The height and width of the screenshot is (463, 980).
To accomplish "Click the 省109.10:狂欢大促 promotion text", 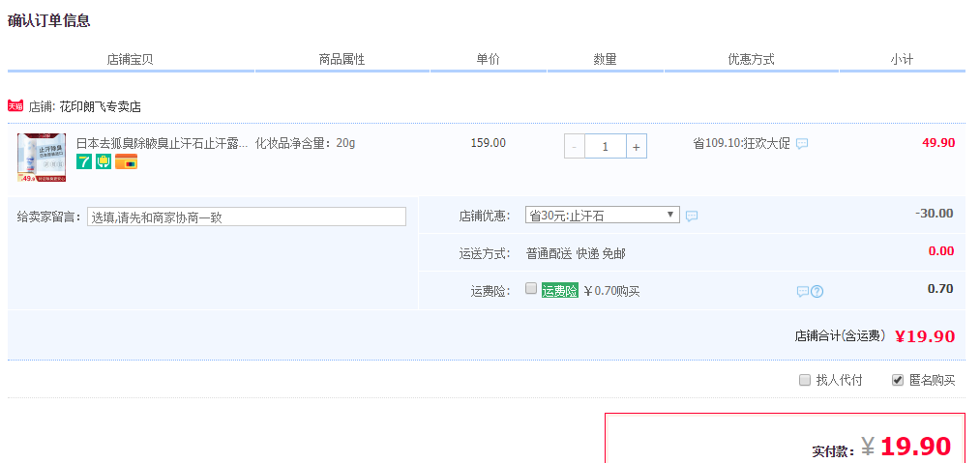I will click(x=741, y=144).
